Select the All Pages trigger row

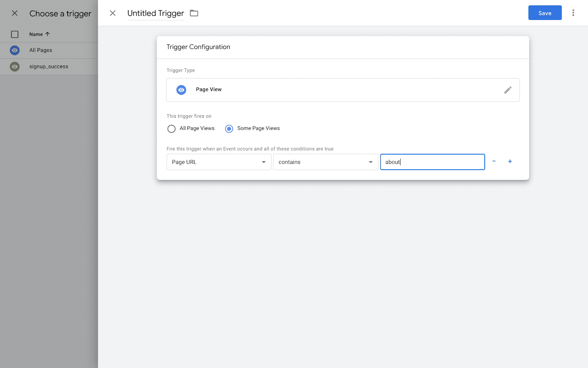[41, 50]
